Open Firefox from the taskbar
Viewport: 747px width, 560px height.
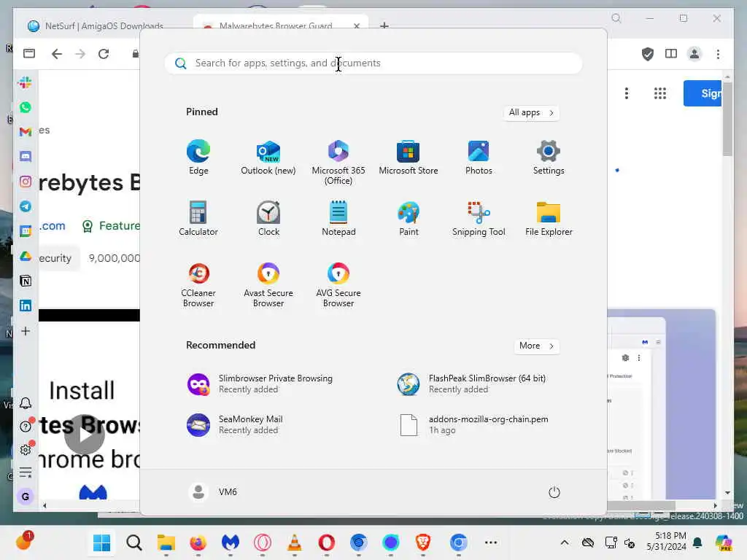[x=198, y=542]
